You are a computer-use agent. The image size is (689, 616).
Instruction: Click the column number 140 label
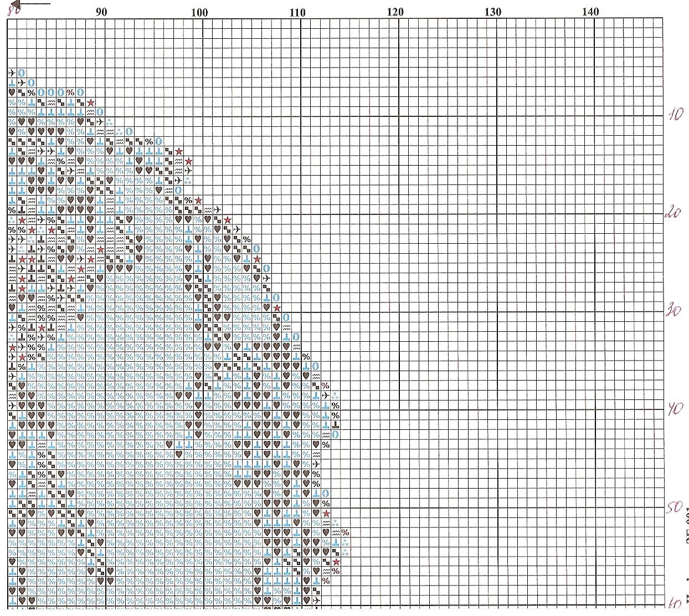pyautogui.click(x=591, y=11)
